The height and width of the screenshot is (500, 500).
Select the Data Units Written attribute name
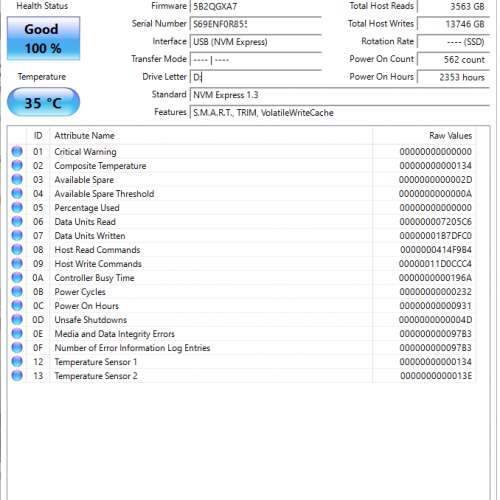pyautogui.click(x=90, y=236)
